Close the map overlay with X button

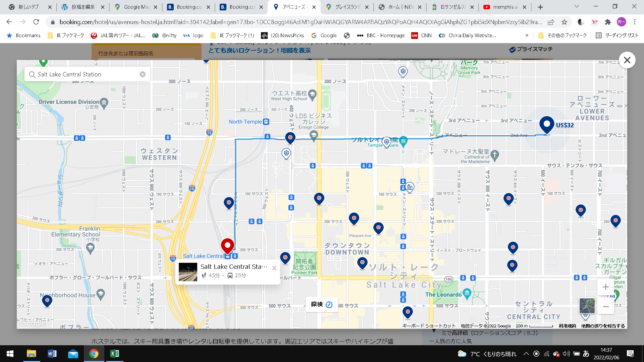pyautogui.click(x=627, y=60)
